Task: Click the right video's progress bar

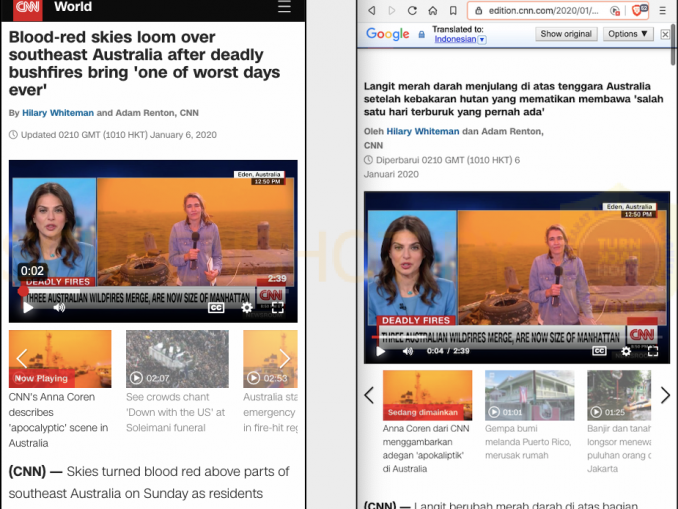Action: click(x=516, y=337)
